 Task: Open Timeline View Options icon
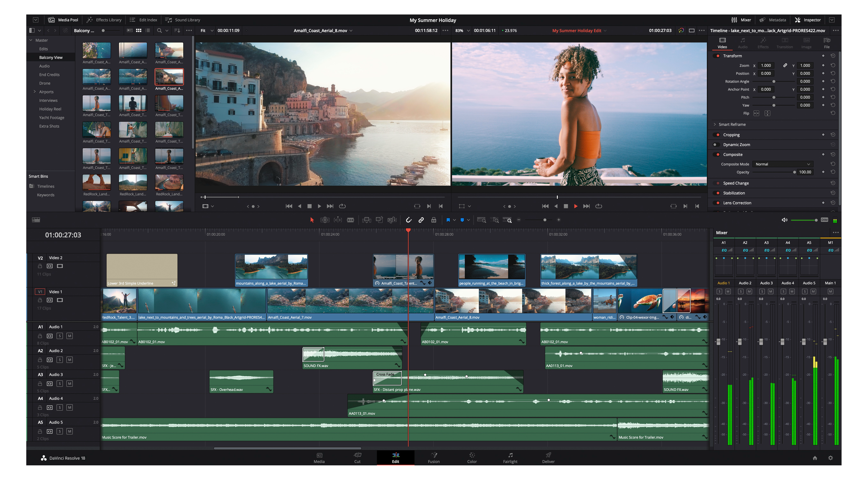[36, 220]
